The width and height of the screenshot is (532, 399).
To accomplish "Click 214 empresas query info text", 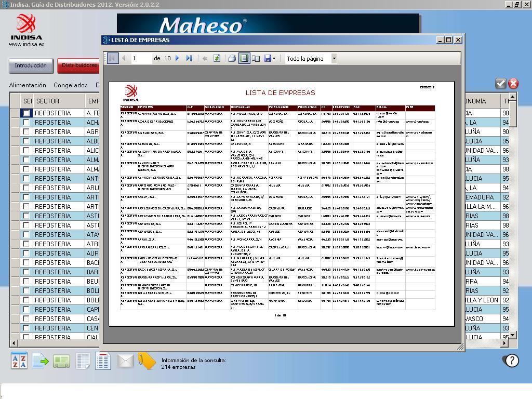I will tap(178, 367).
